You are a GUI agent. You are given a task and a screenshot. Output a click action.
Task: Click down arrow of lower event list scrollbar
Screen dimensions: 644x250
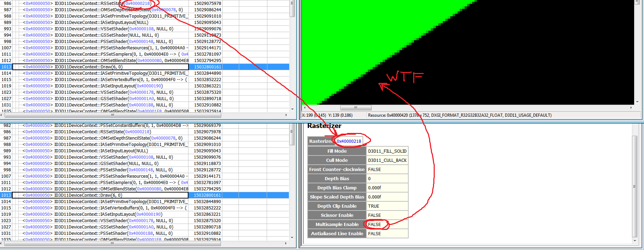pos(292,238)
